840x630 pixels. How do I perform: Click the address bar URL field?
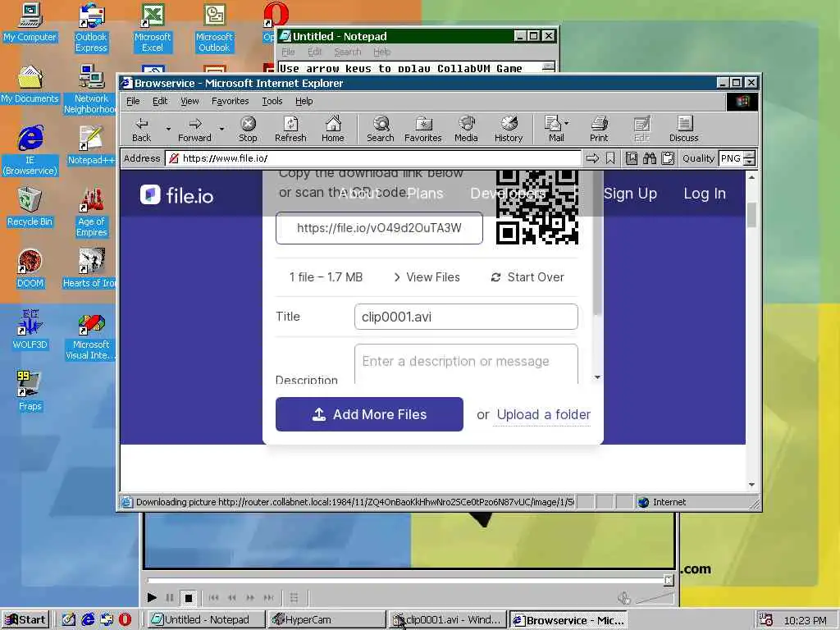[373, 158]
